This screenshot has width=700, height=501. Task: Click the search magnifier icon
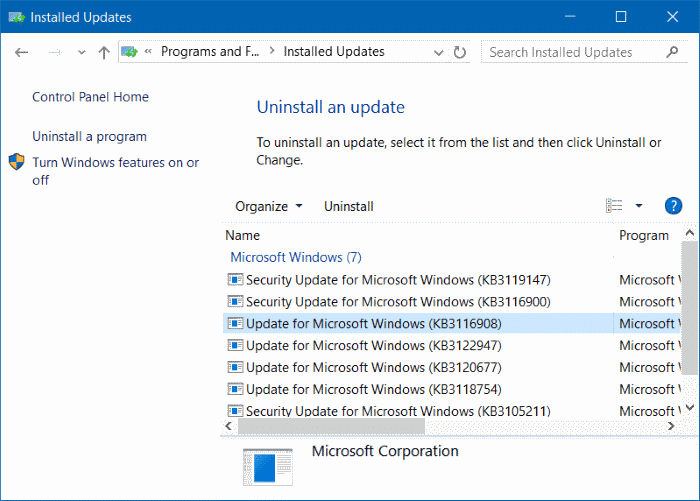click(672, 52)
